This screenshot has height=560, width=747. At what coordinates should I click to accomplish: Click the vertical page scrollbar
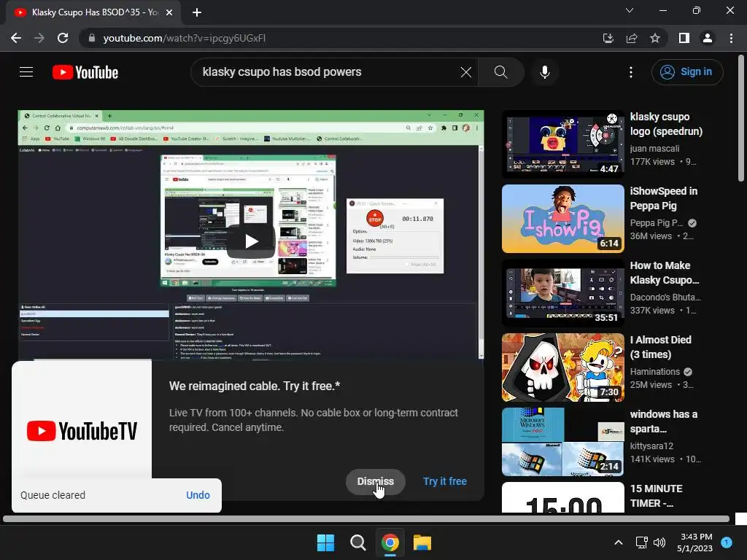tap(741, 118)
